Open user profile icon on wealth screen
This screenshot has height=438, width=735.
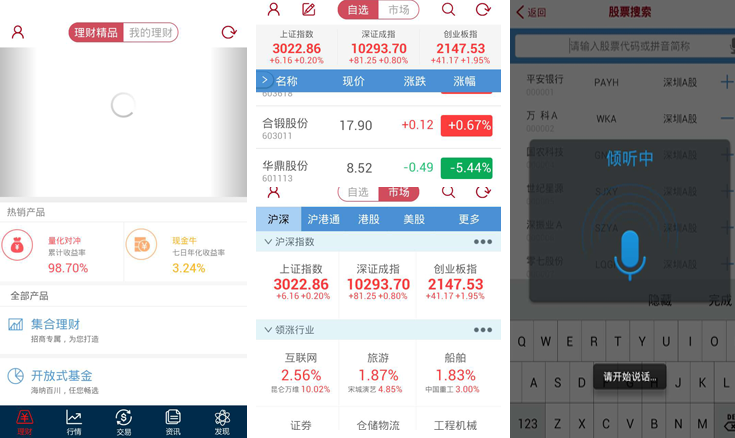[x=18, y=32]
